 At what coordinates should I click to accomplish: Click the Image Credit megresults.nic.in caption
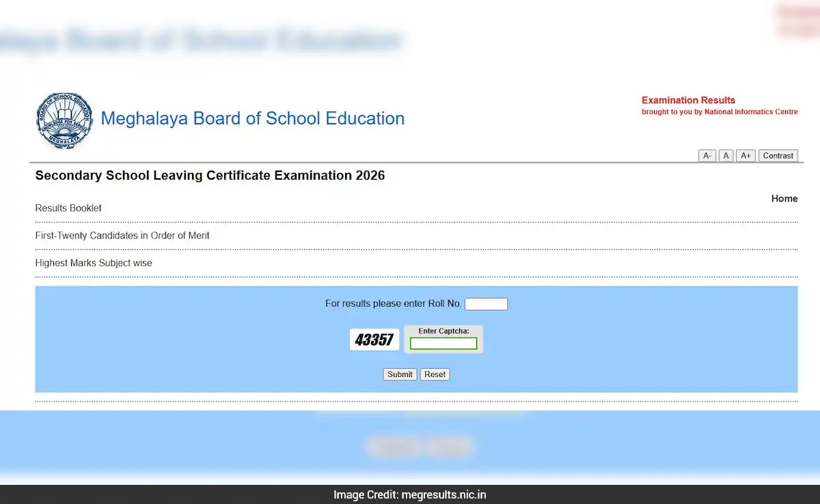point(410,495)
